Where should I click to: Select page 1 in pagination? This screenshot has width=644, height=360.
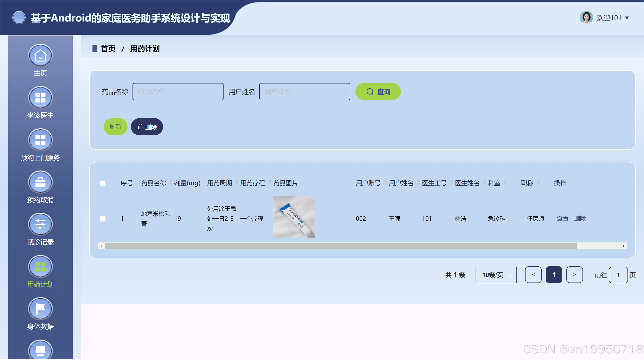[554, 275]
